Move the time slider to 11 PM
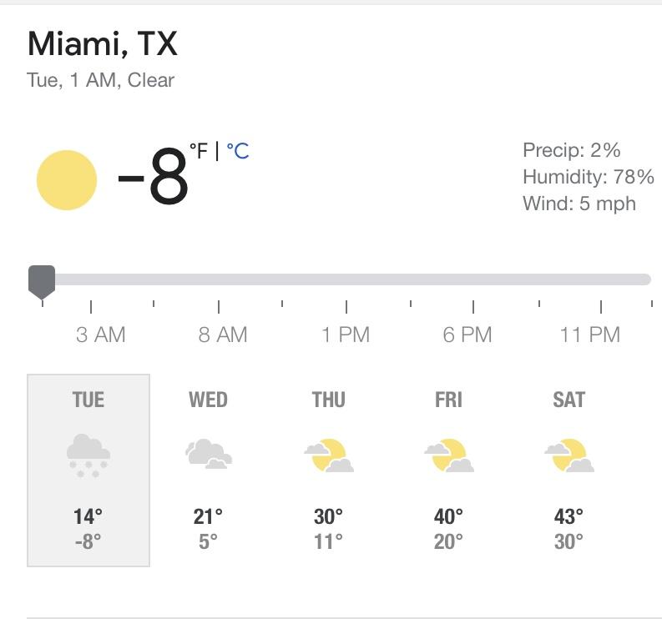 (x=600, y=279)
